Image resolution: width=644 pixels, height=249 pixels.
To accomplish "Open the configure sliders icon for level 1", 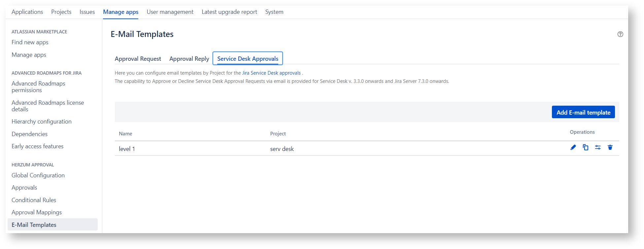I will pos(598,147).
